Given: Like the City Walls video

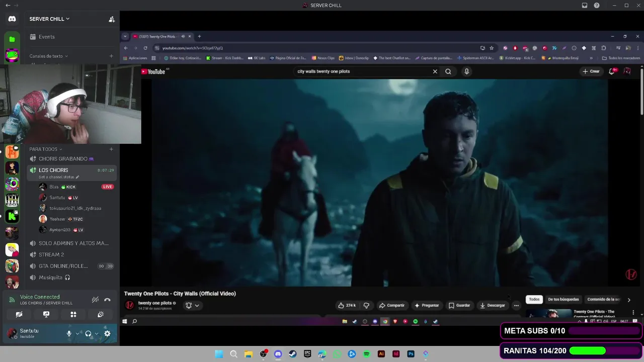Looking at the screenshot, I should [347, 305].
